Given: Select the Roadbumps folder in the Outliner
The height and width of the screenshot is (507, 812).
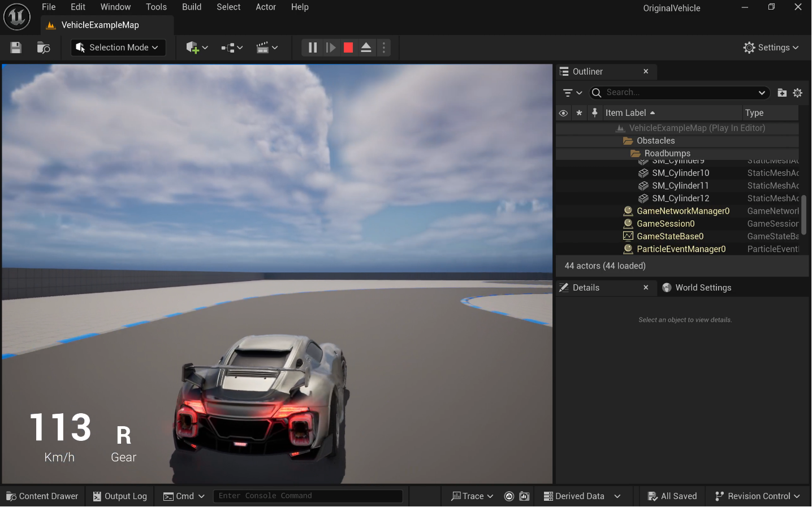Looking at the screenshot, I should tap(677, 153).
